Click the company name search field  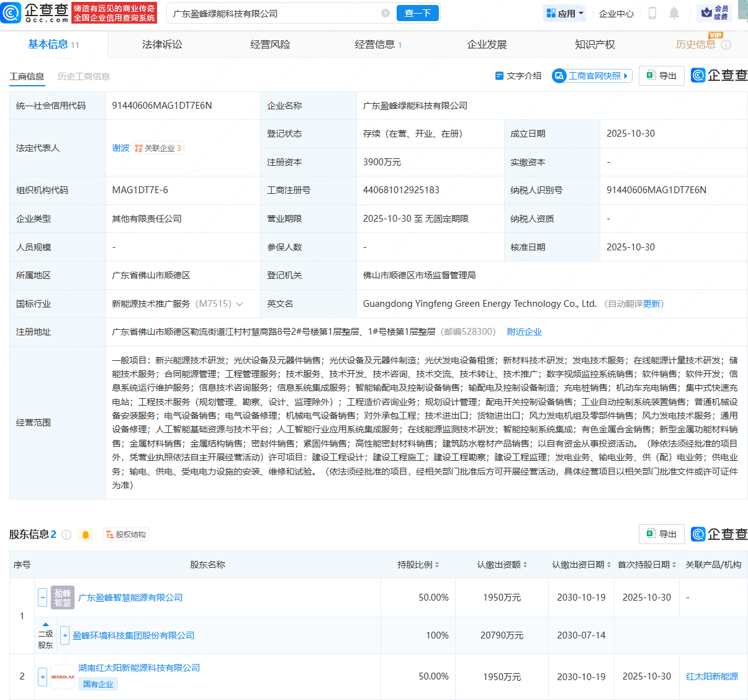coord(273,13)
